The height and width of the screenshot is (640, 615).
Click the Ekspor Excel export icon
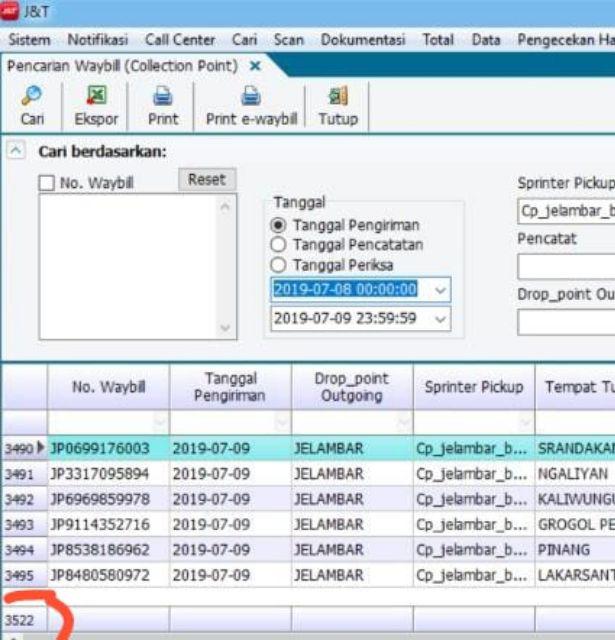click(x=96, y=96)
